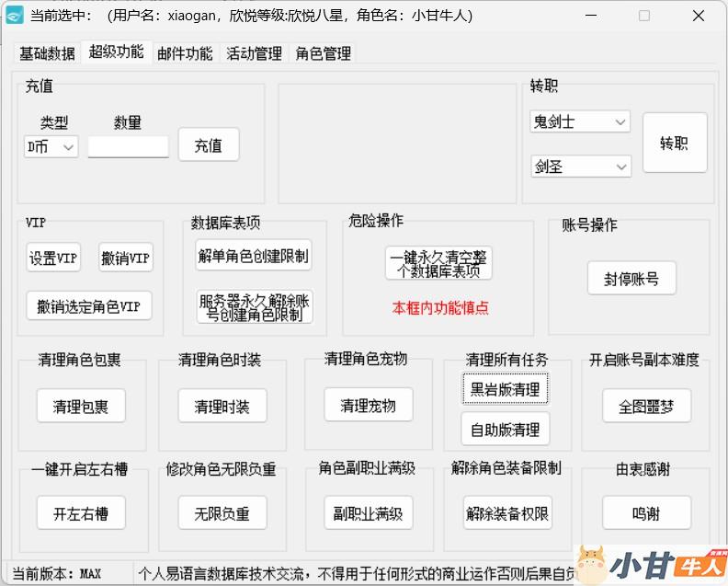This screenshot has width=728, height=586.
Task: Click the status bar disclaimer 个人易语言数据库技术交流
Action: pyautogui.click(x=356, y=574)
